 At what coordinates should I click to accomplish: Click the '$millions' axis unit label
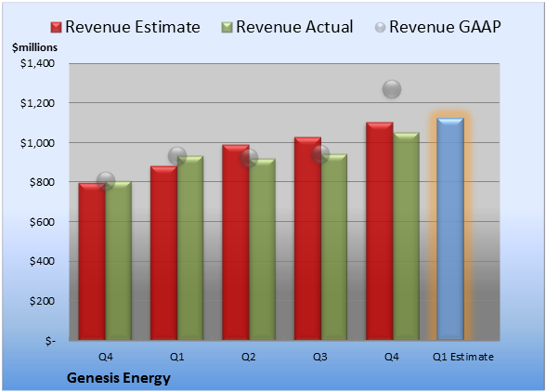[x=35, y=47]
